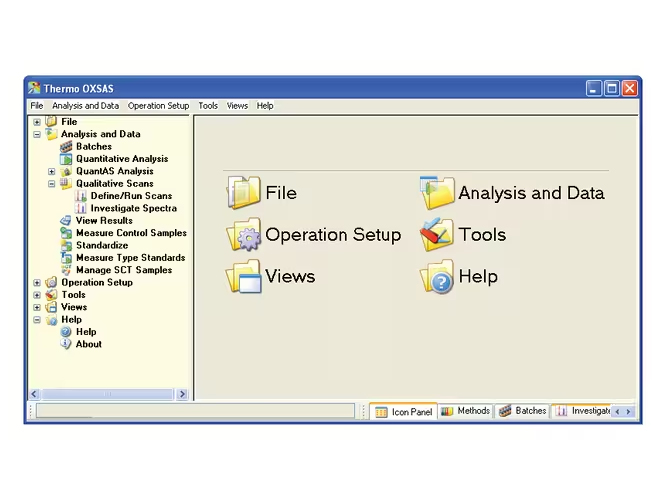Collapse the Qualitative Scans tree node

(51, 184)
